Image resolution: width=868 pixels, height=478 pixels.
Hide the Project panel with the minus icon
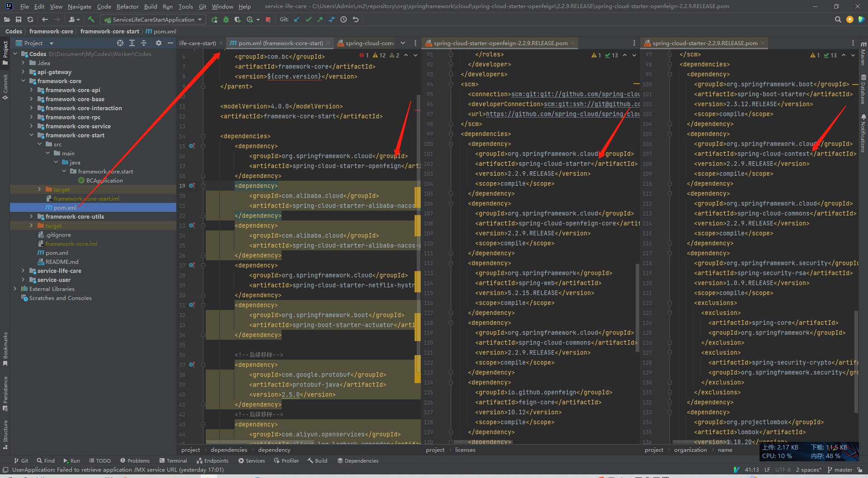[170, 43]
